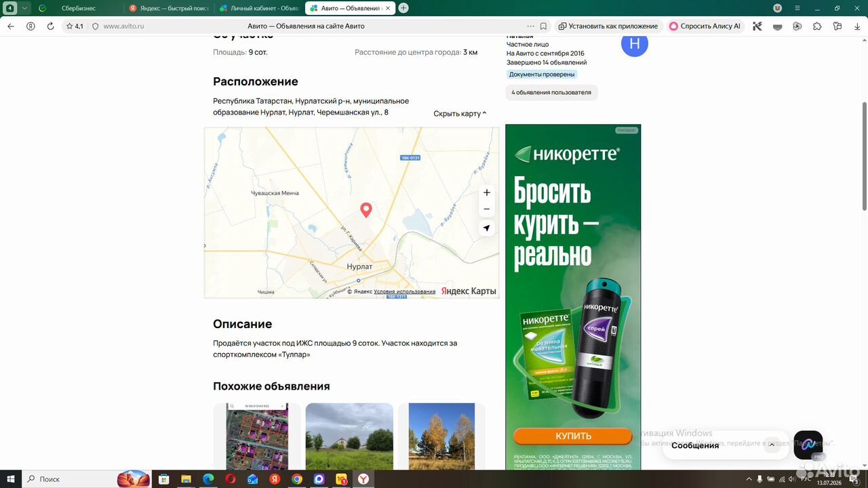868x488 pixels.
Task: Go back using the browser back arrow
Action: pos(10,26)
